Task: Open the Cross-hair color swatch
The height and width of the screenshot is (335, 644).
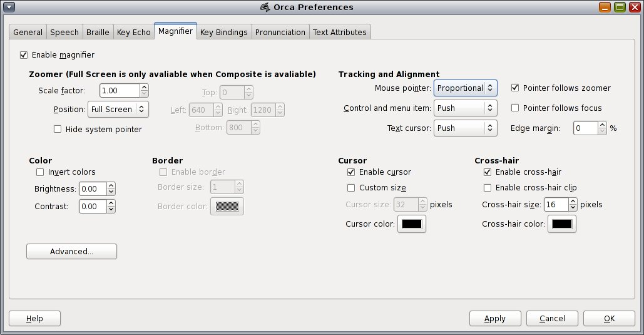Action: 562,224
